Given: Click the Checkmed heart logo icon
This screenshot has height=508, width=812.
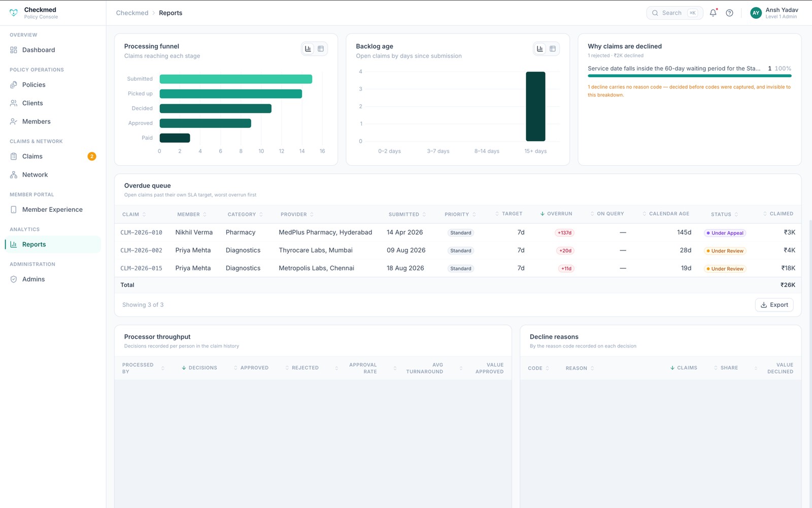Looking at the screenshot, I should point(14,13).
